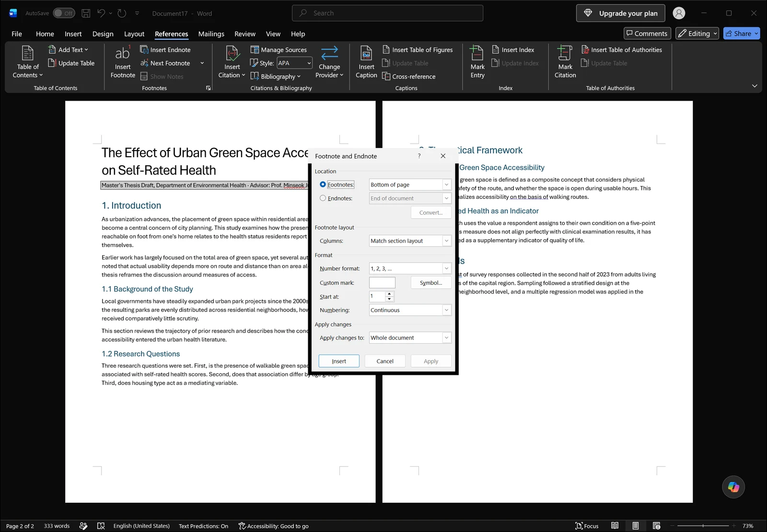The width and height of the screenshot is (767, 532).
Task: Click Accessibility: Good to go status
Action: click(273, 526)
